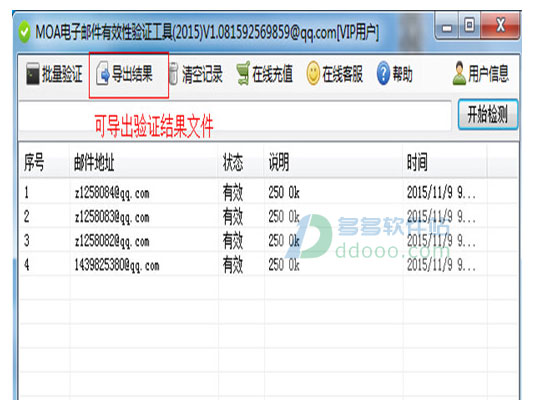
Task: Select row with z1258083@qq.com
Action: [x=269, y=217]
